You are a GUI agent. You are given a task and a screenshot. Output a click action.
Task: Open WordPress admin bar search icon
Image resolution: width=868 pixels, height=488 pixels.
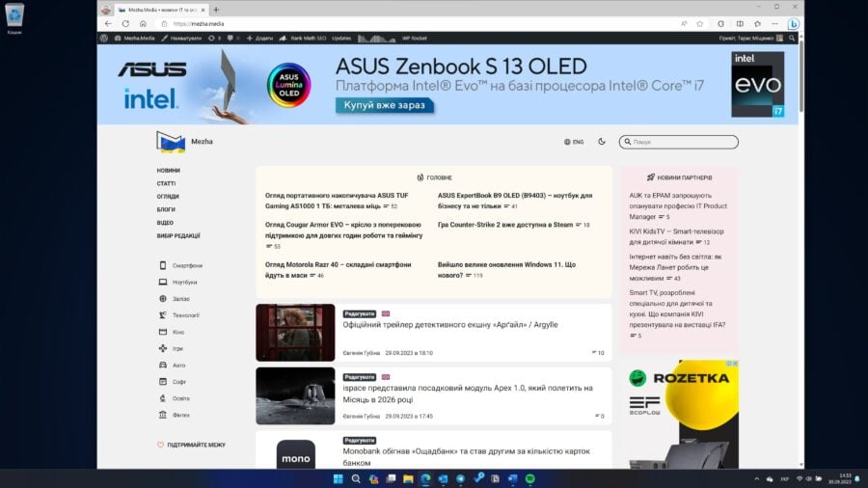792,39
